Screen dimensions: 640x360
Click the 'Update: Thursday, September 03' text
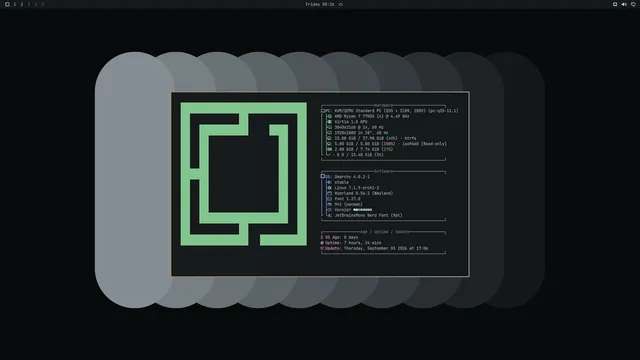pos(362,248)
